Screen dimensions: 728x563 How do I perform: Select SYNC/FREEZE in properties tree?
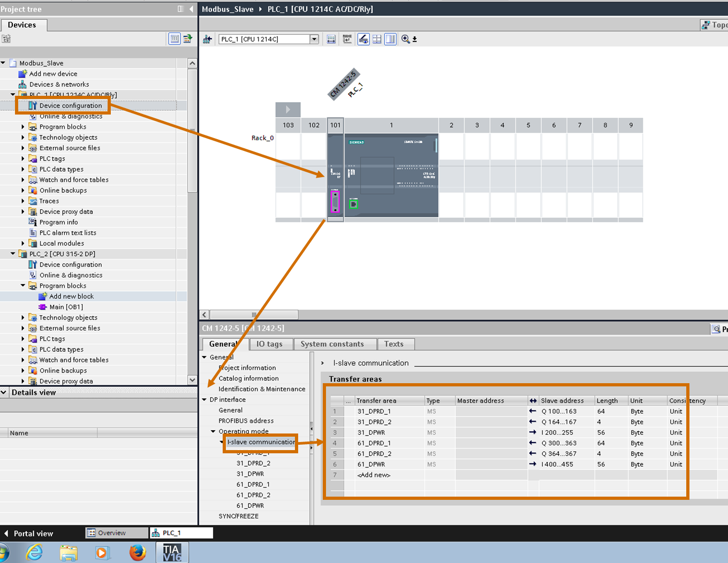pos(239,516)
